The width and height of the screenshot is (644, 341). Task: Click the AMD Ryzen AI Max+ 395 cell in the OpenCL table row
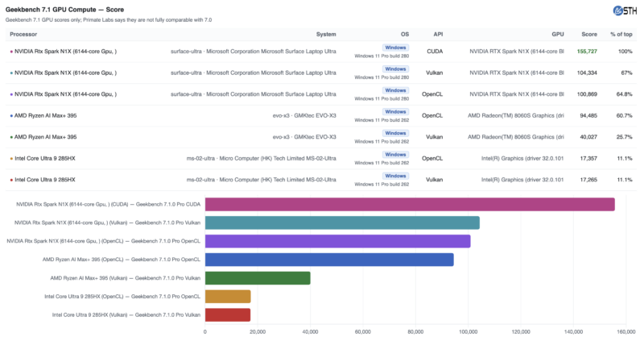tap(46, 115)
